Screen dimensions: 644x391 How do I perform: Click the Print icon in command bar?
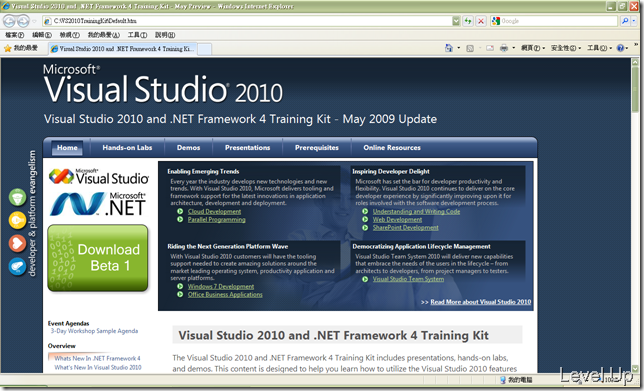[x=504, y=48]
